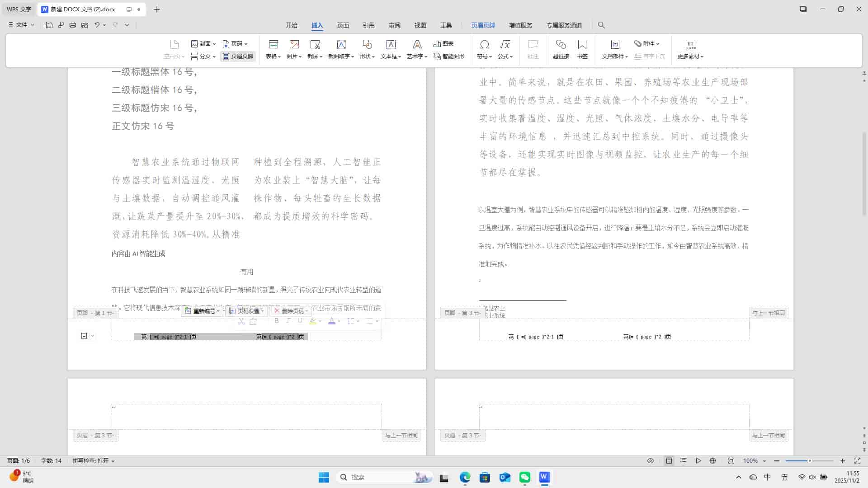
Task: Click Paste icon in floating mini toolbar
Action: tap(253, 321)
